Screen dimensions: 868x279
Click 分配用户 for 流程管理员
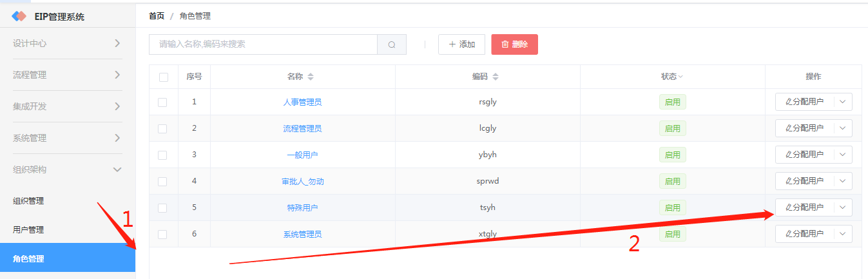pos(805,128)
